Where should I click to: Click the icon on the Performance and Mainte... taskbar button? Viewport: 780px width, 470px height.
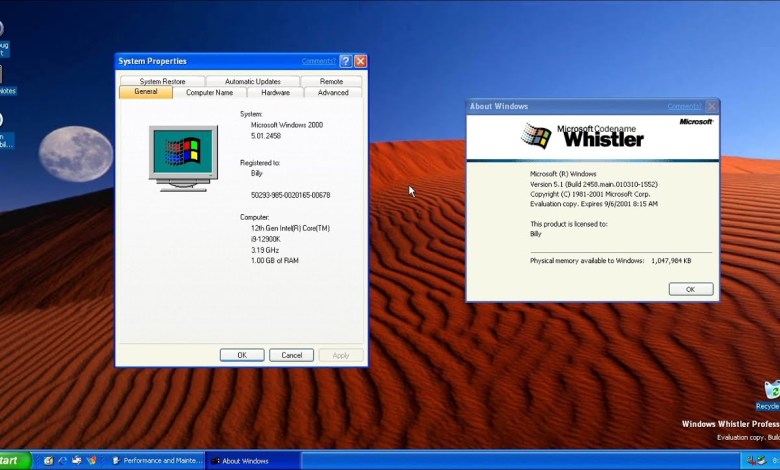pos(116,461)
